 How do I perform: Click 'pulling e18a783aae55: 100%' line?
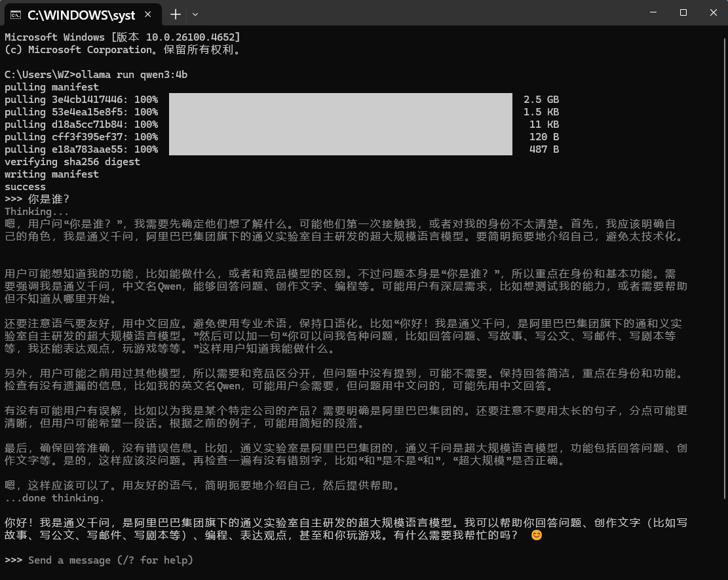point(81,149)
